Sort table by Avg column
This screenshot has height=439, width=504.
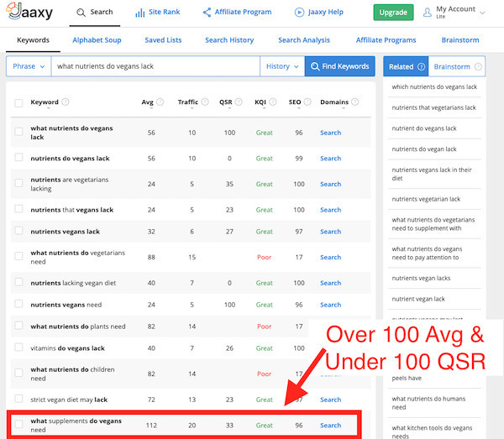tap(147, 102)
